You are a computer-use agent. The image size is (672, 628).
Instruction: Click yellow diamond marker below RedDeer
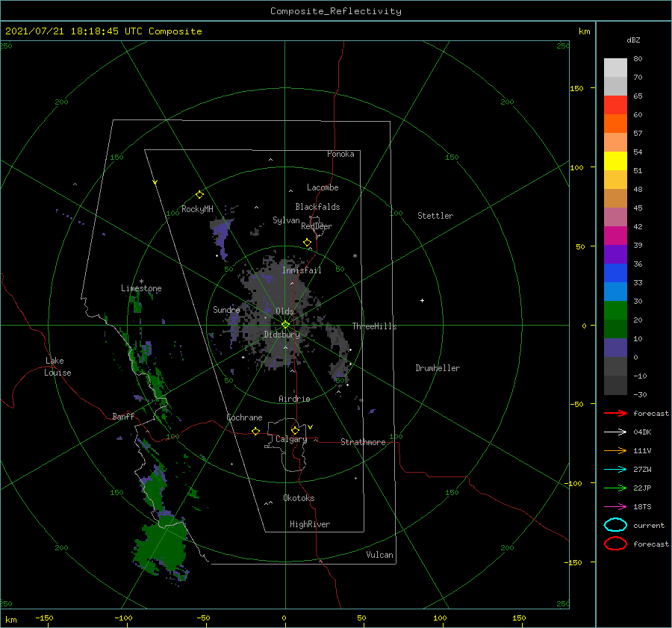coord(308,243)
